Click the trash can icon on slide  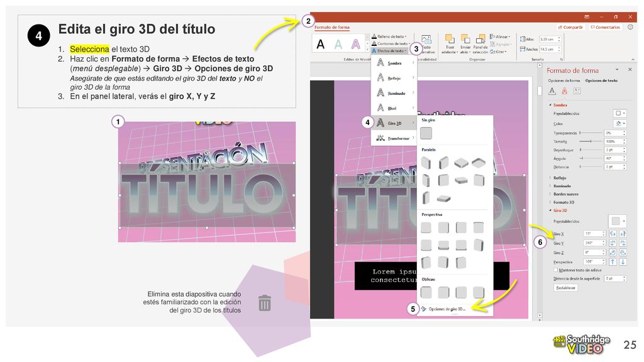[x=265, y=303]
